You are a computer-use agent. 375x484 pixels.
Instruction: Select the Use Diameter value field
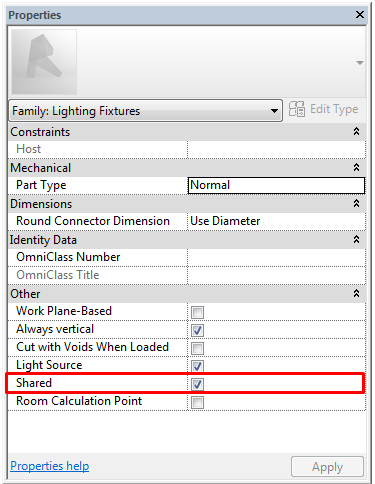click(276, 221)
